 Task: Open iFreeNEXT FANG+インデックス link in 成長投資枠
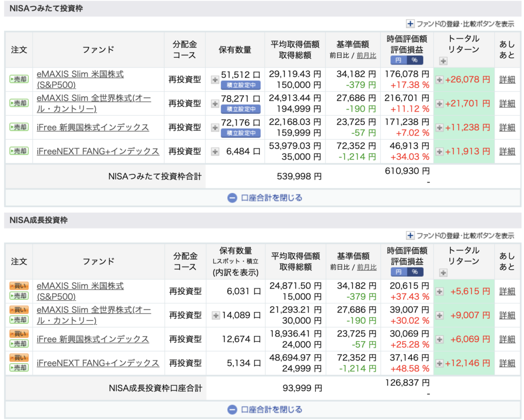tap(98, 363)
